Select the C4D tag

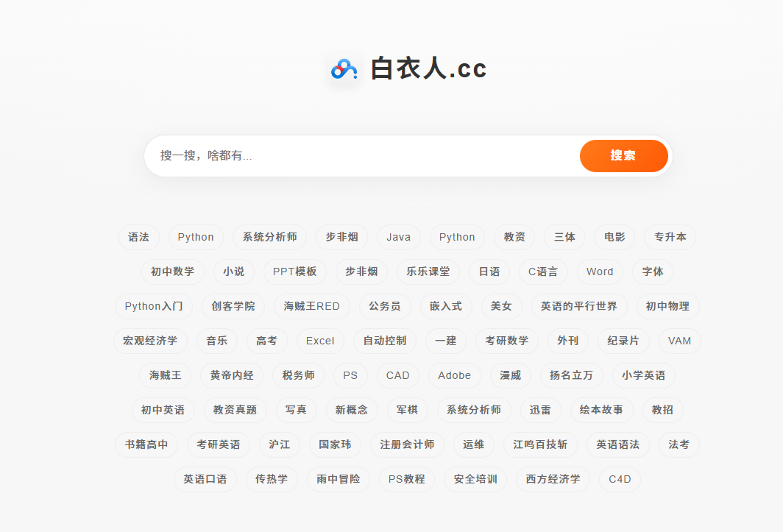click(x=620, y=479)
